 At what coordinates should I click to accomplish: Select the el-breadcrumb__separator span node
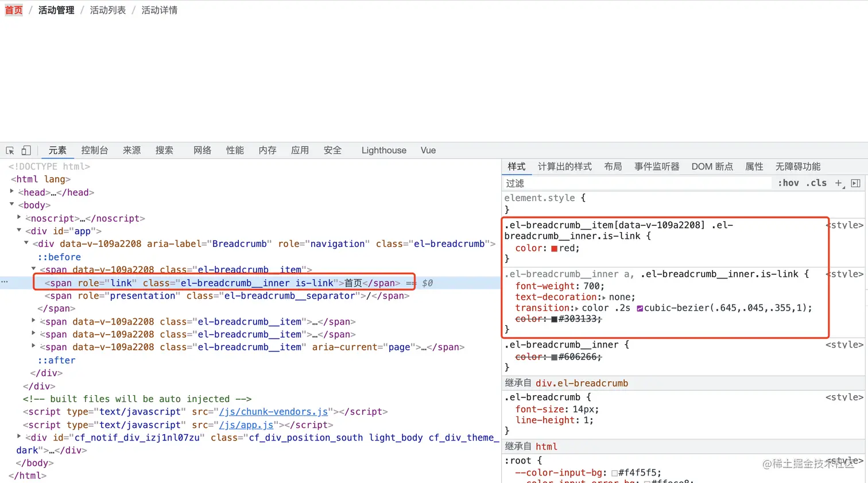point(227,296)
